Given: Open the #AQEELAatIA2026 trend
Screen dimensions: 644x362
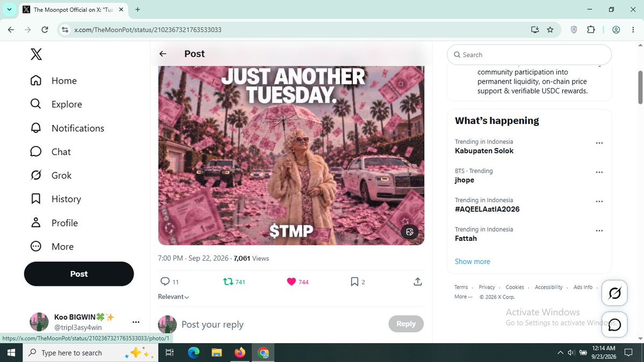Looking at the screenshot, I should coord(487,209).
